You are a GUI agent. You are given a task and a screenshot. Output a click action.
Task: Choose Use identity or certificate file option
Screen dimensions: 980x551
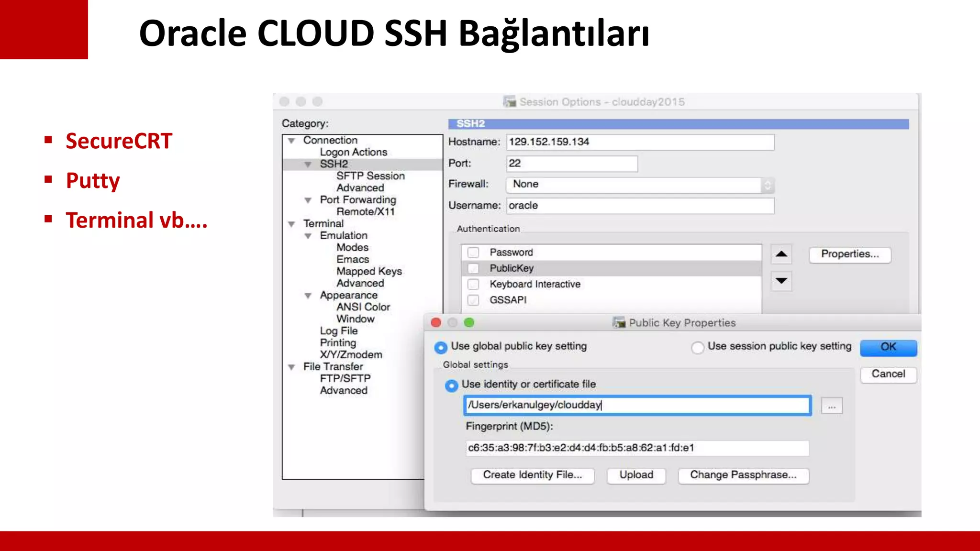point(451,386)
